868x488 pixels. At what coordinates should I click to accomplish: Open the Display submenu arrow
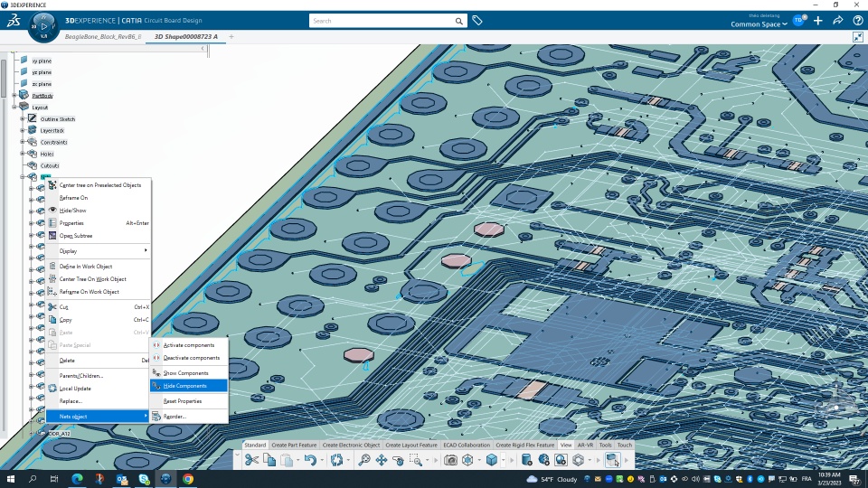(146, 250)
